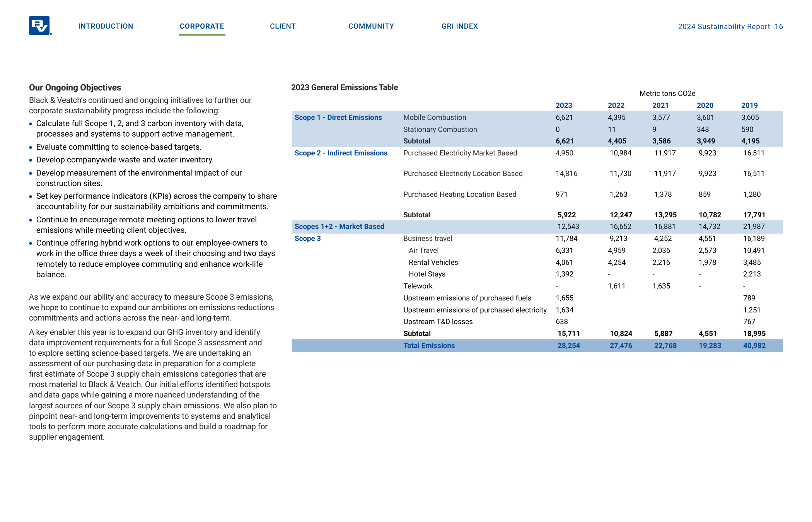The image size is (812, 522).
Task: Click the '2023 General Emissions Table' title
Action: click(x=345, y=87)
